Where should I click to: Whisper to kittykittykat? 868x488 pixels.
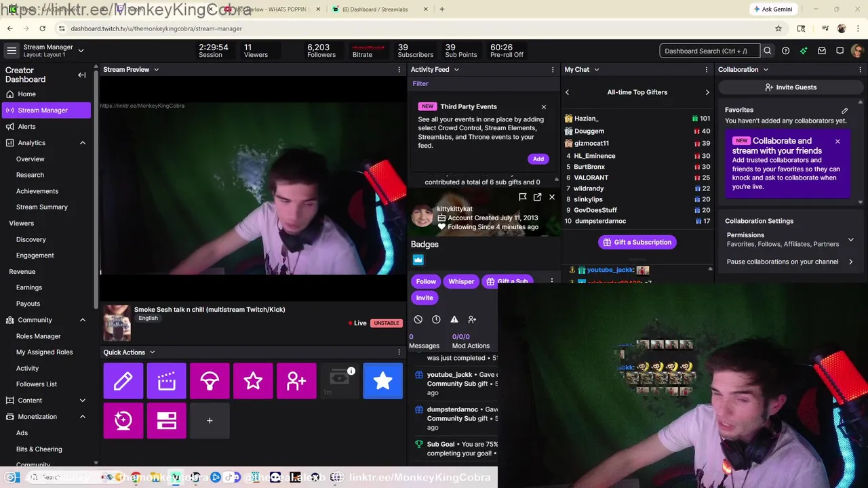coord(461,281)
